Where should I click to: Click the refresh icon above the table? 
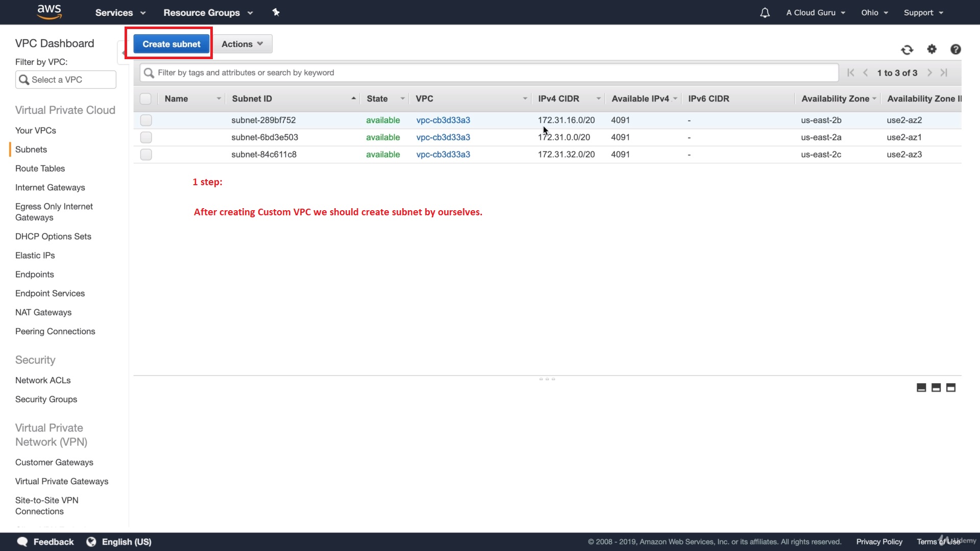(x=907, y=49)
